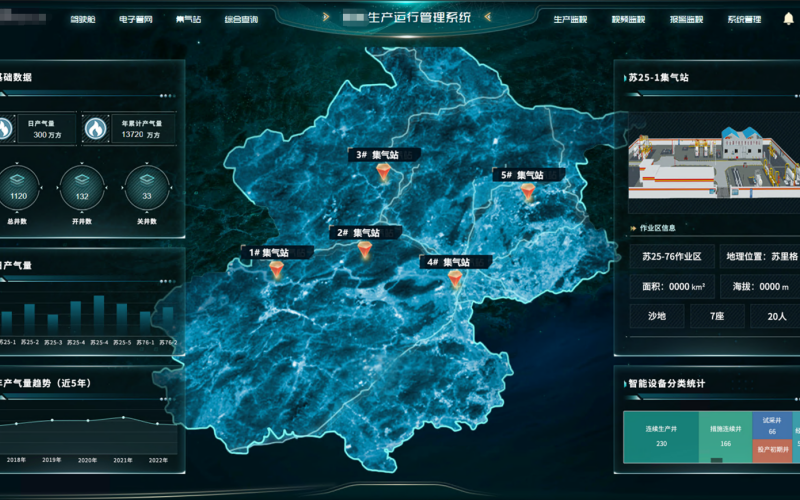Select the 1# 集气站 map marker
Viewport: 800px width, 500px height.
tap(270, 272)
